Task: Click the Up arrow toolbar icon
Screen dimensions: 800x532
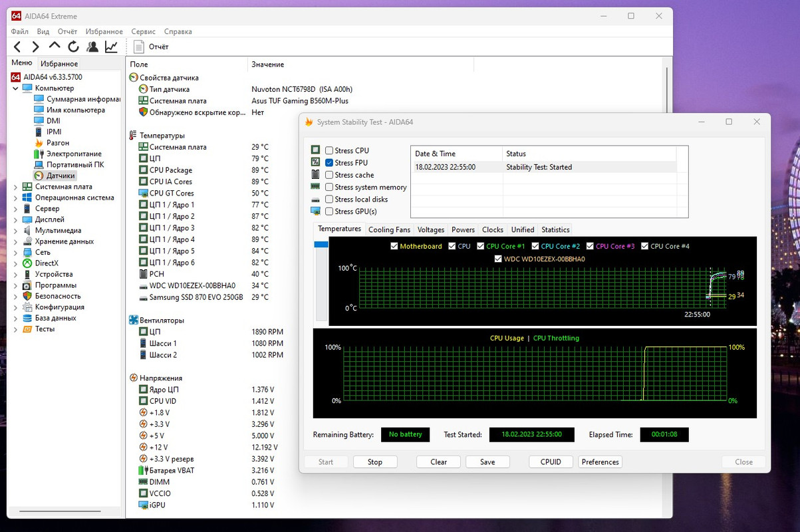Action: [55, 47]
